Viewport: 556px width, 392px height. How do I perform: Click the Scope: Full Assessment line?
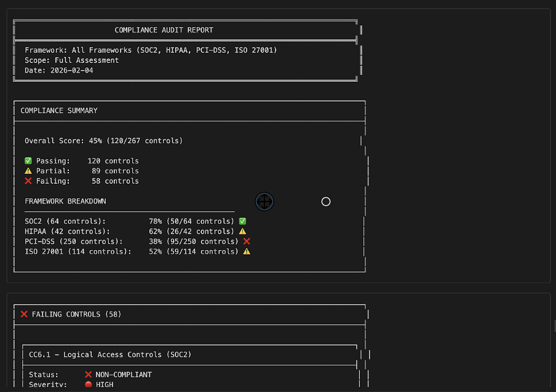point(71,60)
